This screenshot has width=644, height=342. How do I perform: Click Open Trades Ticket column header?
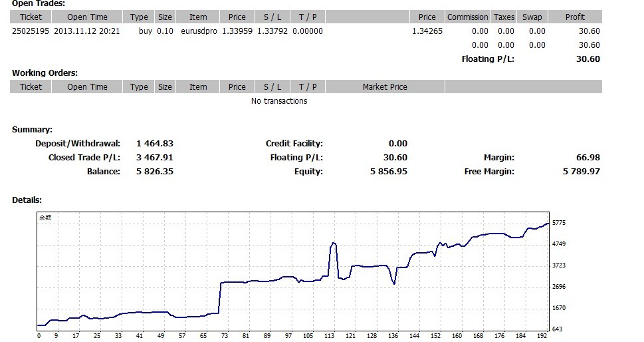pos(31,17)
